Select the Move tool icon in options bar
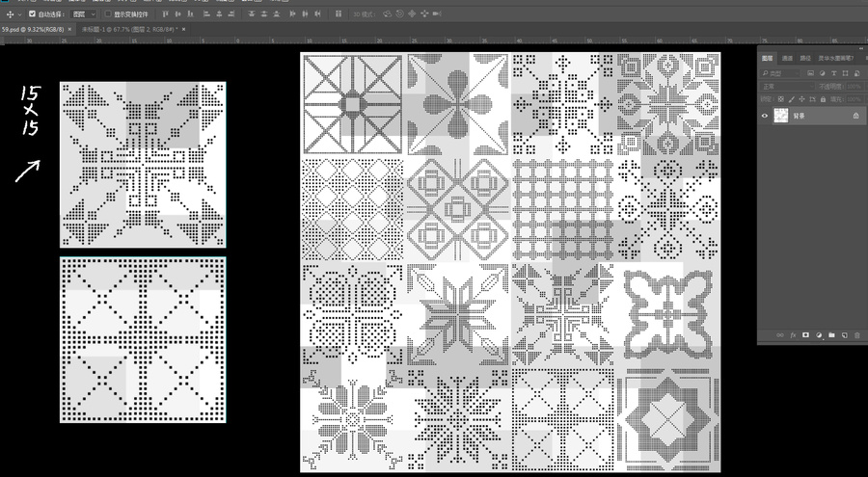Image resolution: width=868 pixels, height=477 pixels. (x=10, y=13)
